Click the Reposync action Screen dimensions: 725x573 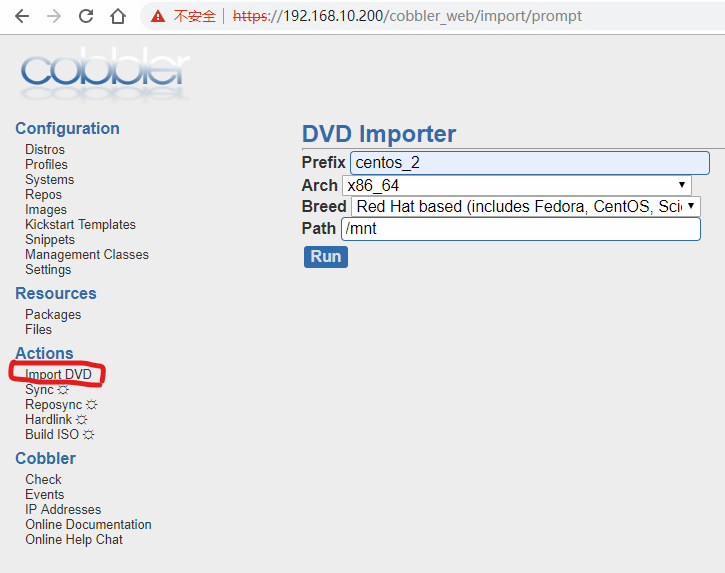click(x=54, y=404)
